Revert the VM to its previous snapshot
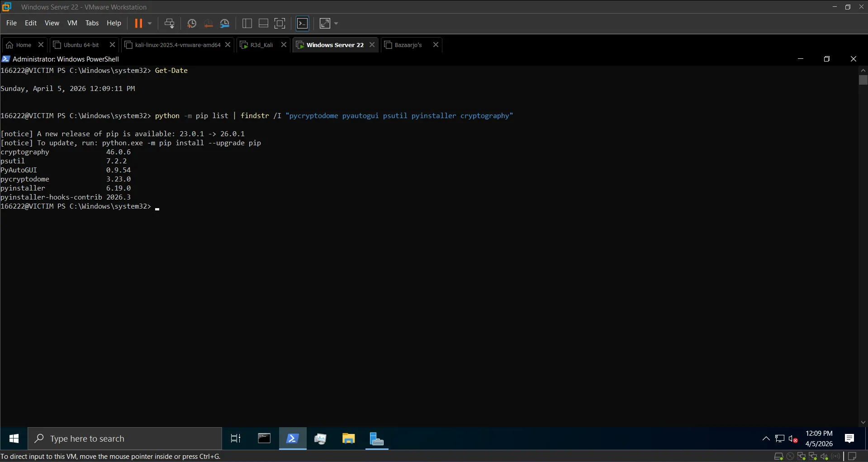Screen dimensions: 868x462 [209, 23]
